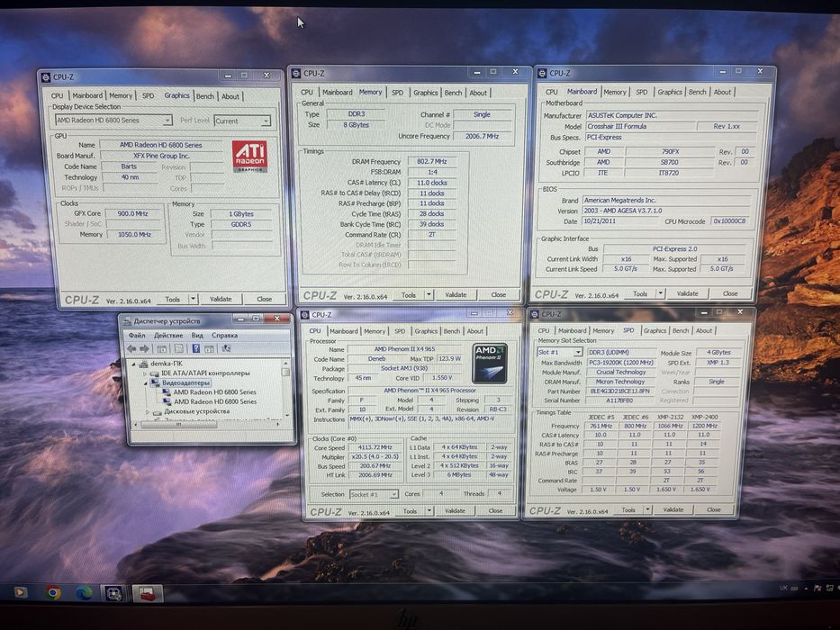The width and height of the screenshot is (840, 630).
Task: Open Google Chrome from the taskbar
Action: pyautogui.click(x=52, y=592)
